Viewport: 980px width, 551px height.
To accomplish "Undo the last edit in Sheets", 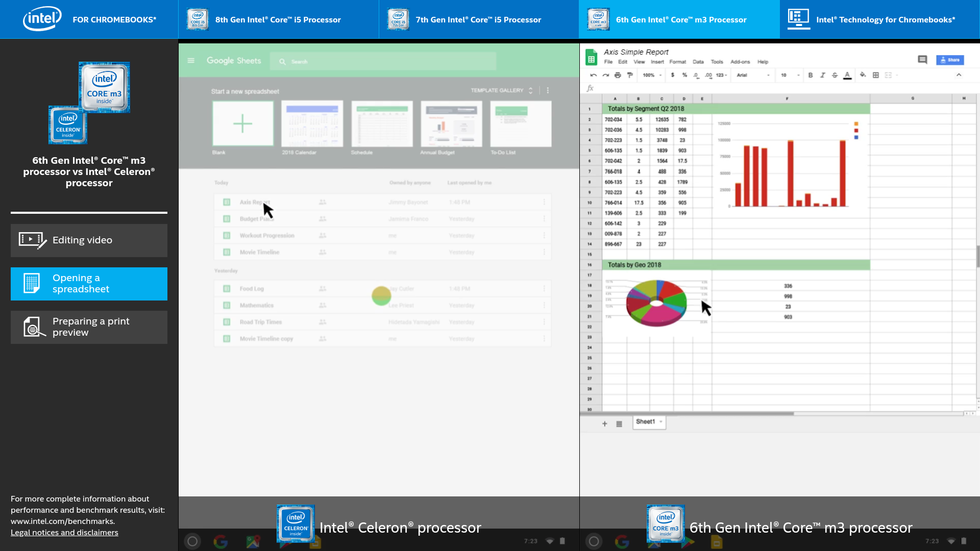I will pos(593,75).
